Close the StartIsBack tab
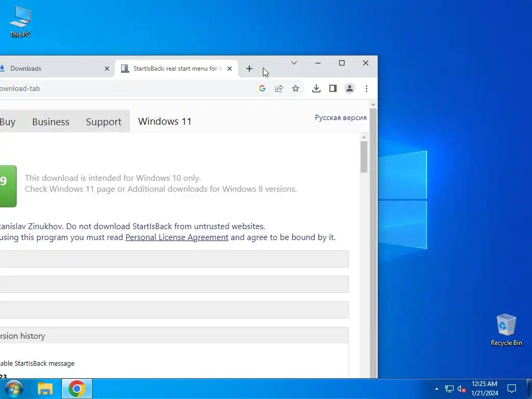This screenshot has height=399, width=532. coord(230,69)
